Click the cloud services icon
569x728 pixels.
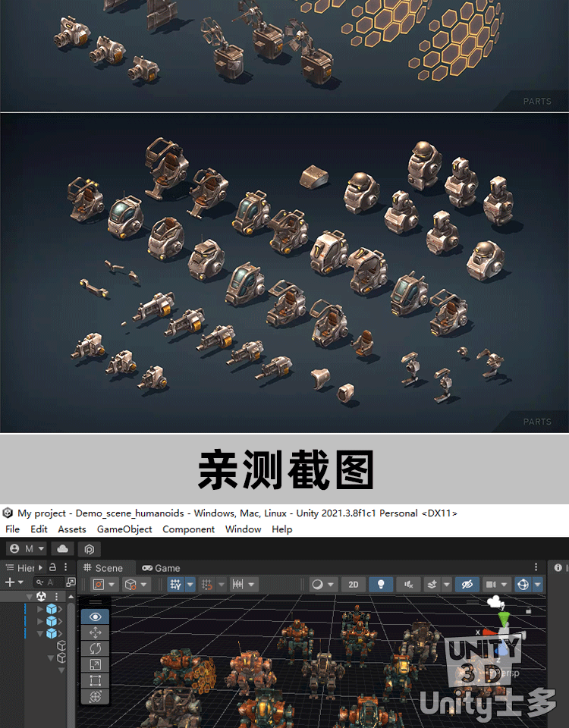tap(63, 549)
